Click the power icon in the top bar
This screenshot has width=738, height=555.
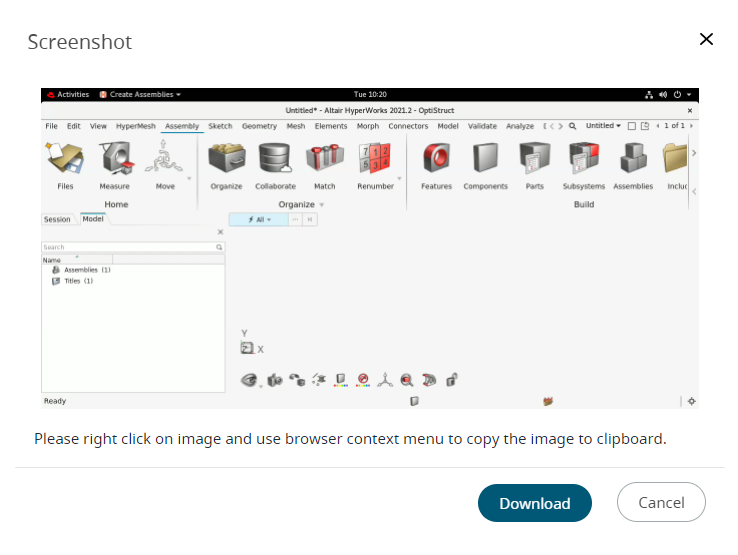pos(677,95)
